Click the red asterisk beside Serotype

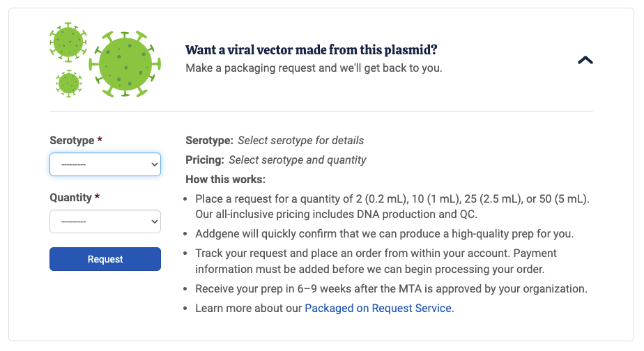(100, 141)
